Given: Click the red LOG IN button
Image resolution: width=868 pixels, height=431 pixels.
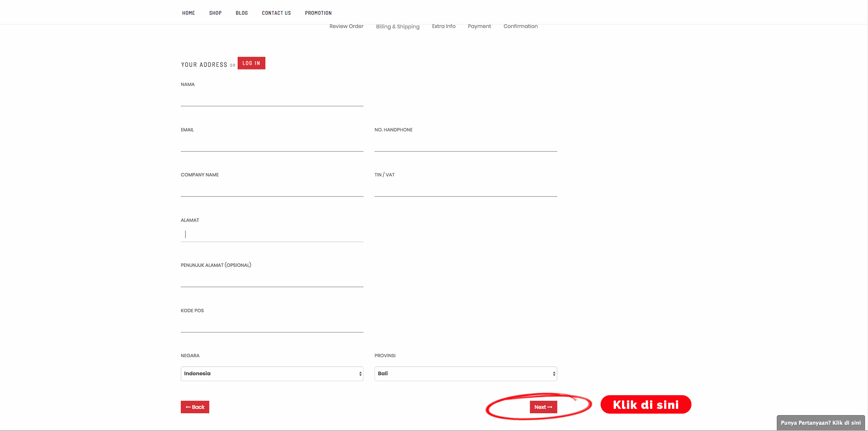Looking at the screenshot, I should pos(251,63).
